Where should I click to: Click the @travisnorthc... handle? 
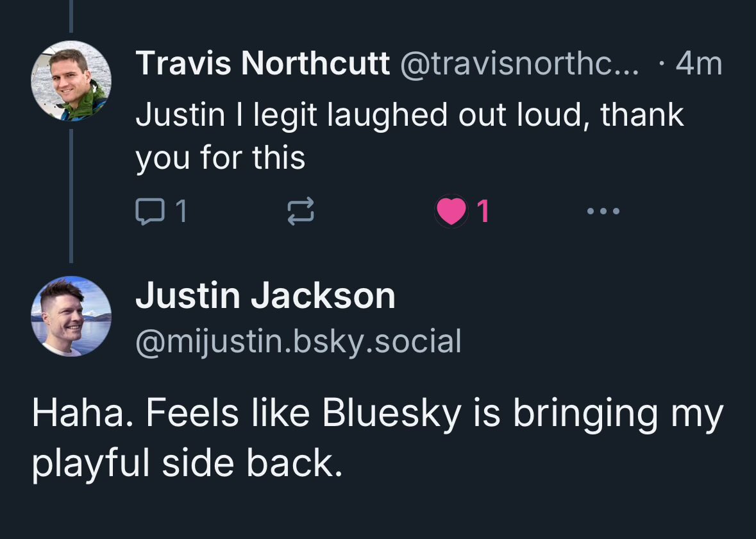point(519,63)
